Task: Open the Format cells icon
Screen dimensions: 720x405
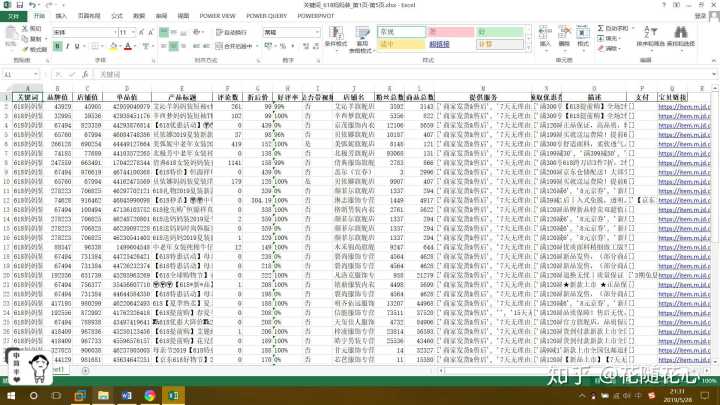Action: (583, 33)
